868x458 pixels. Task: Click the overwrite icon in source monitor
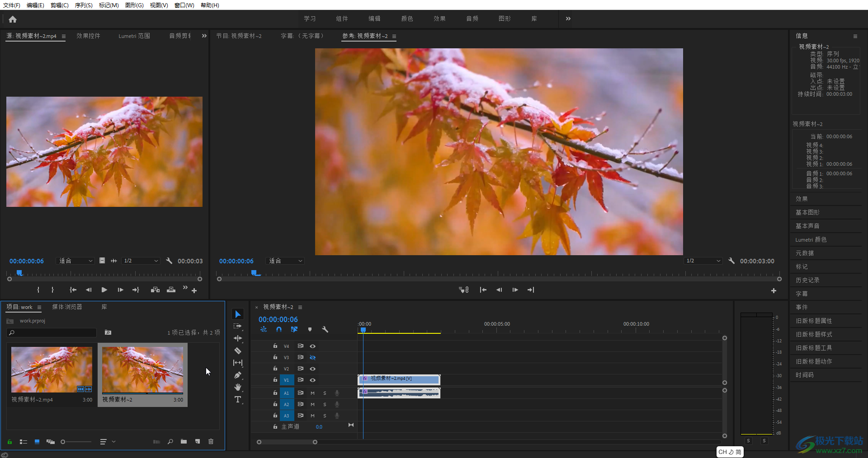click(x=171, y=290)
